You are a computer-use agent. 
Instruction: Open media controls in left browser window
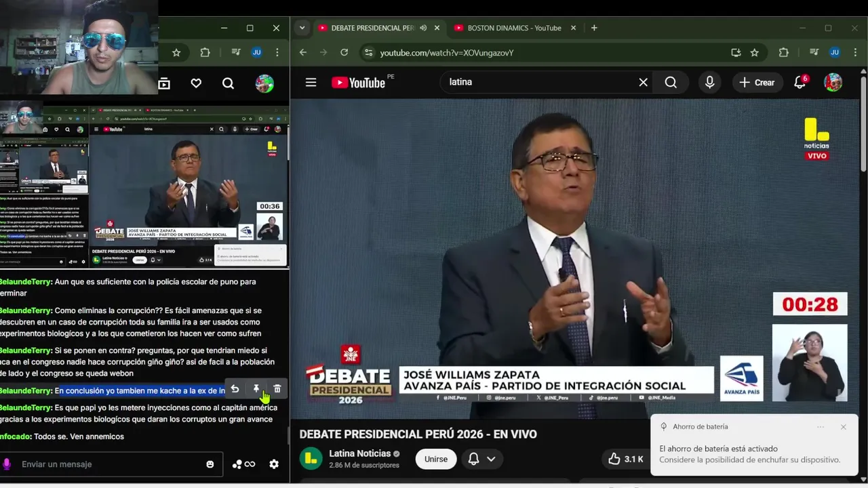(x=236, y=52)
